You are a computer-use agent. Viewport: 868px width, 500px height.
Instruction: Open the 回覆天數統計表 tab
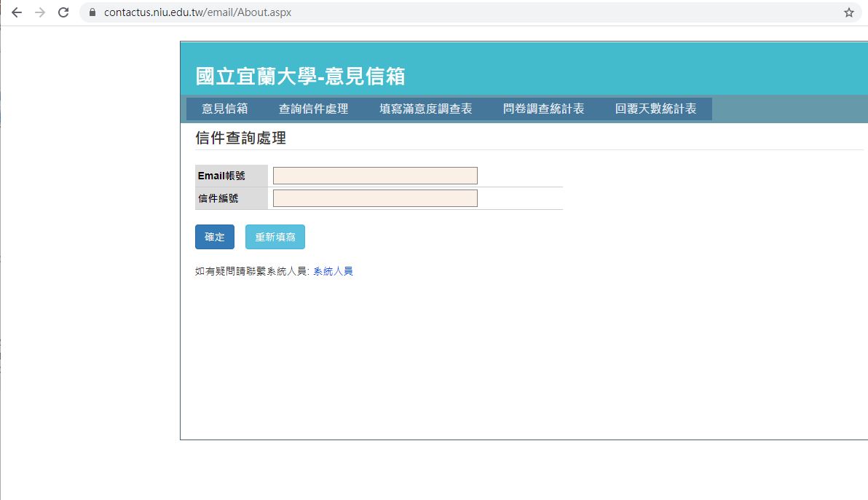(x=655, y=109)
